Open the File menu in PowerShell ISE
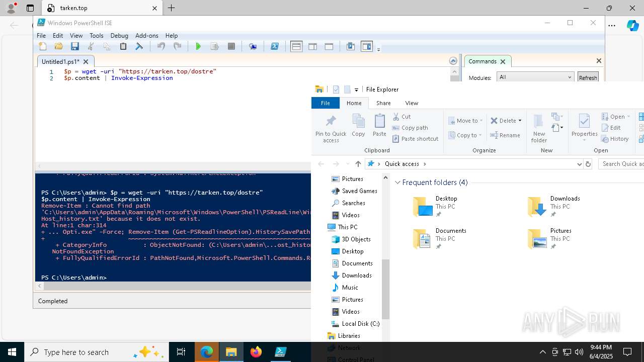This screenshot has width=644, height=362. [41, 36]
